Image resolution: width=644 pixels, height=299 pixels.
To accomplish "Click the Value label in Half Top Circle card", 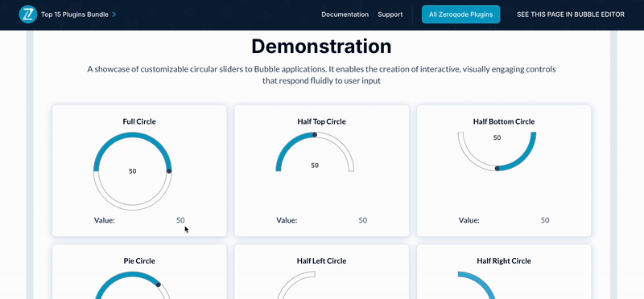I will 287,220.
